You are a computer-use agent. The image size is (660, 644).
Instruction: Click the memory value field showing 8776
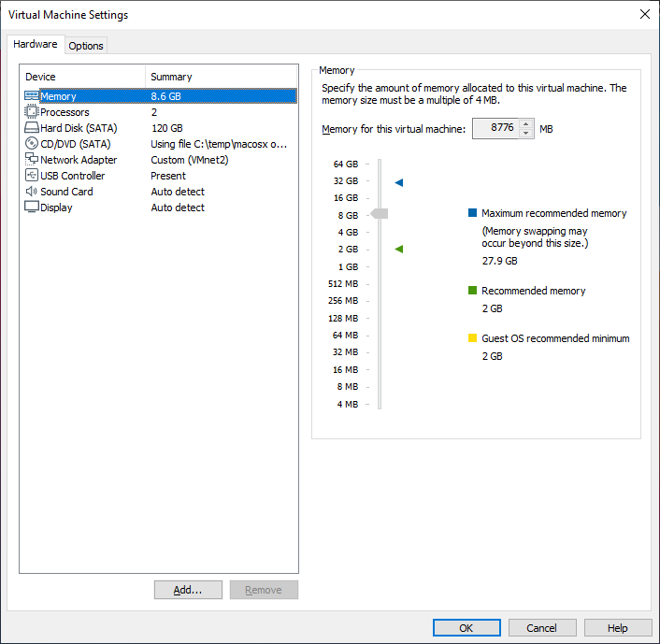(495, 128)
